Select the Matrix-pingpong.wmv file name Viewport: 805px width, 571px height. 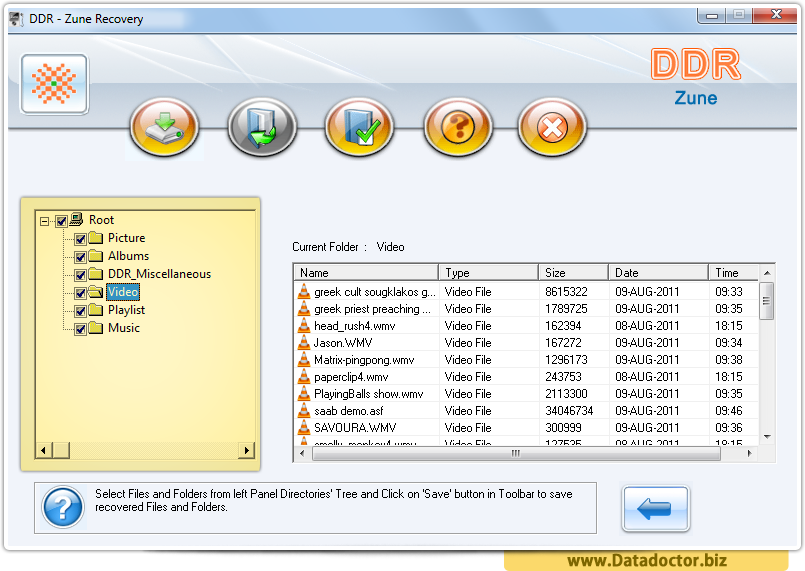364,359
